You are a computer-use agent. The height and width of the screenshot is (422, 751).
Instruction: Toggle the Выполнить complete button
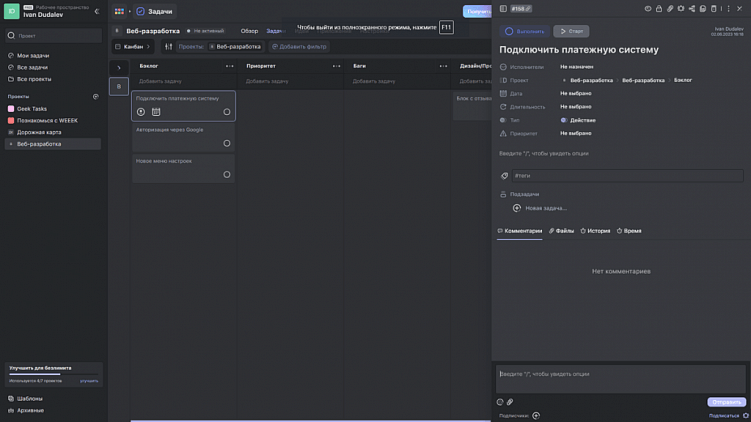(524, 31)
